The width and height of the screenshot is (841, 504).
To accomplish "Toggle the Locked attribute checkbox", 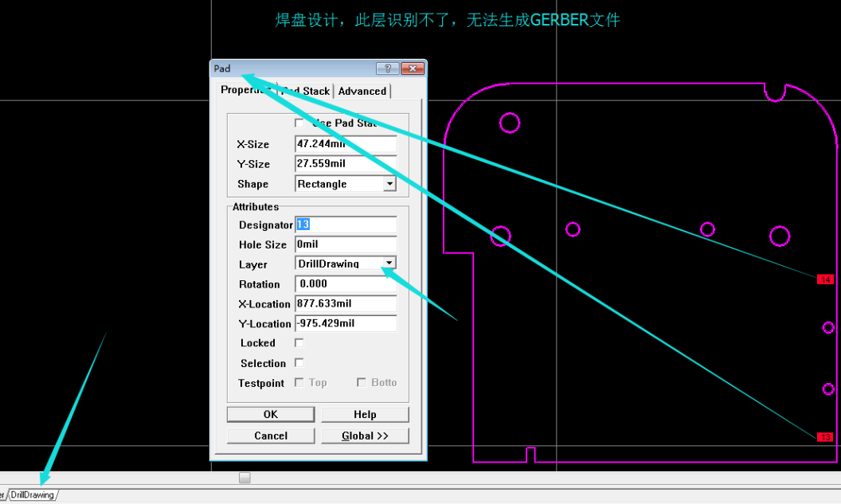I will [x=299, y=342].
